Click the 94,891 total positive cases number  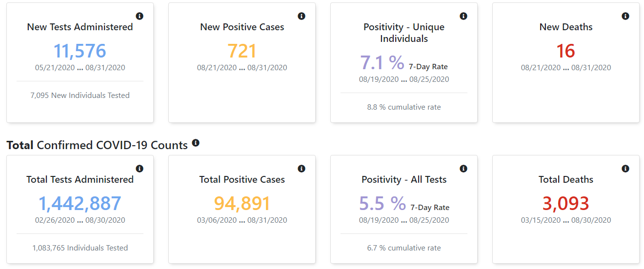pos(242,204)
